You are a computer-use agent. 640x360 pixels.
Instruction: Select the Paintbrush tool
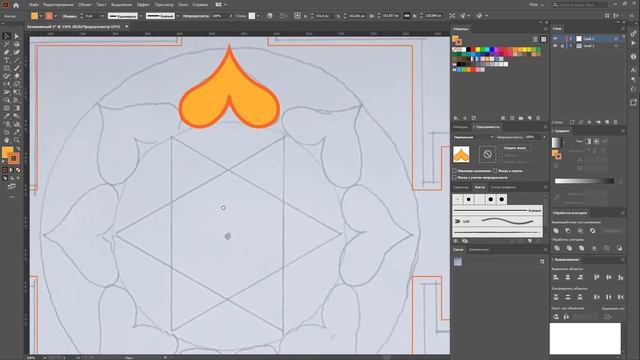click(x=17, y=68)
